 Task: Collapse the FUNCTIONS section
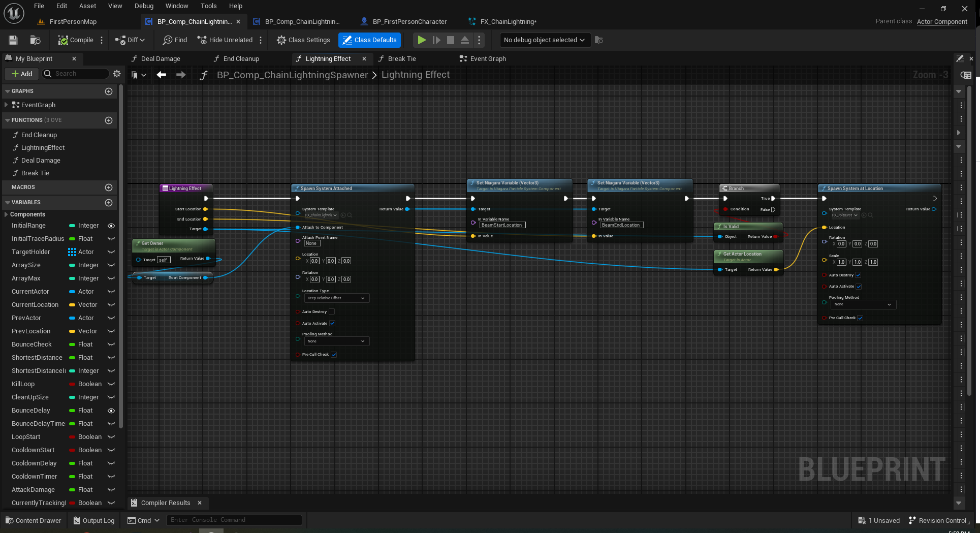tap(8, 120)
